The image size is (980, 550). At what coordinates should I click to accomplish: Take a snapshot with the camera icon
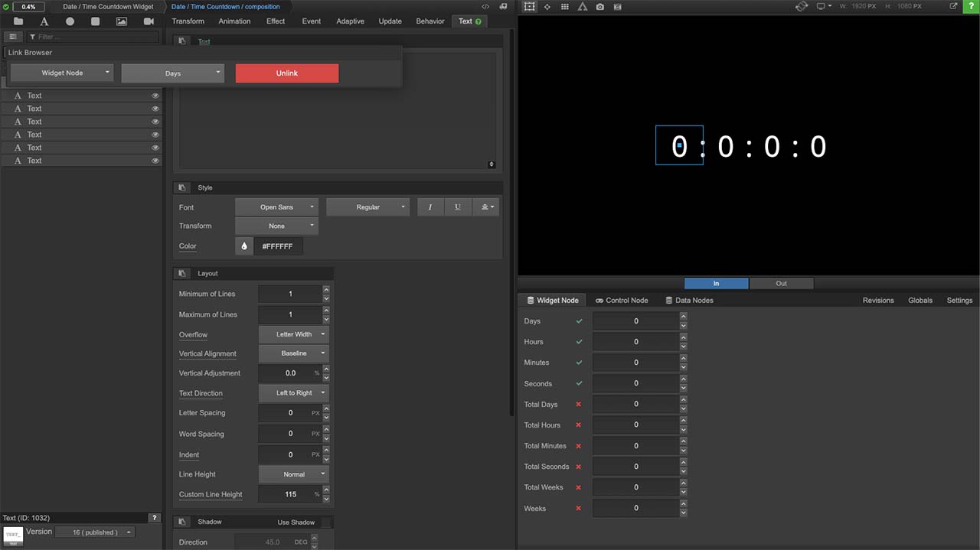(599, 6)
